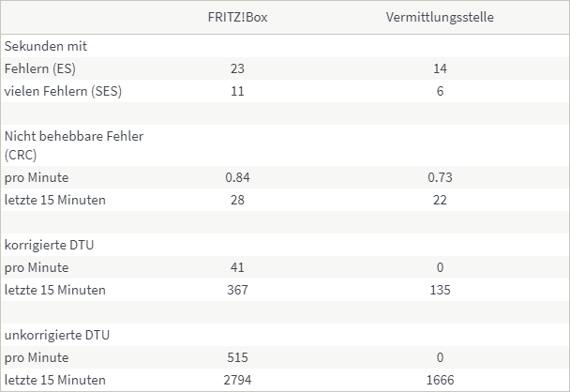Click the korrigierte DTU value 41
Screen dimensions: 570x392
[236, 267]
